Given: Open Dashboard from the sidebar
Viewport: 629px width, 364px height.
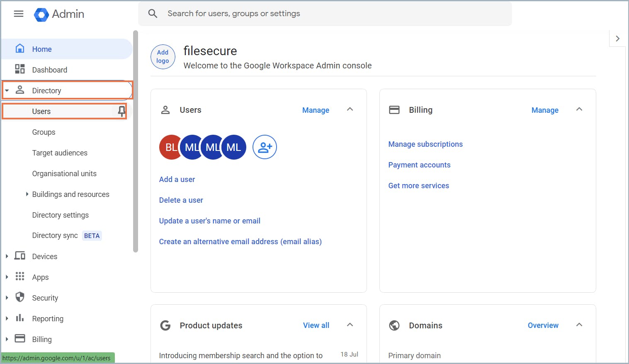Looking at the screenshot, I should click(67, 70).
